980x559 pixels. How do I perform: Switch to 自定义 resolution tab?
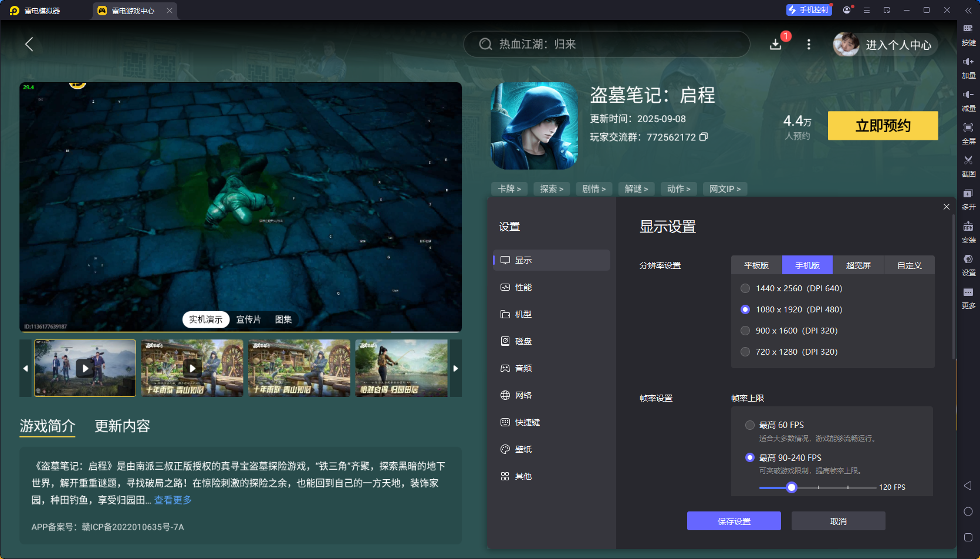pyautogui.click(x=910, y=265)
